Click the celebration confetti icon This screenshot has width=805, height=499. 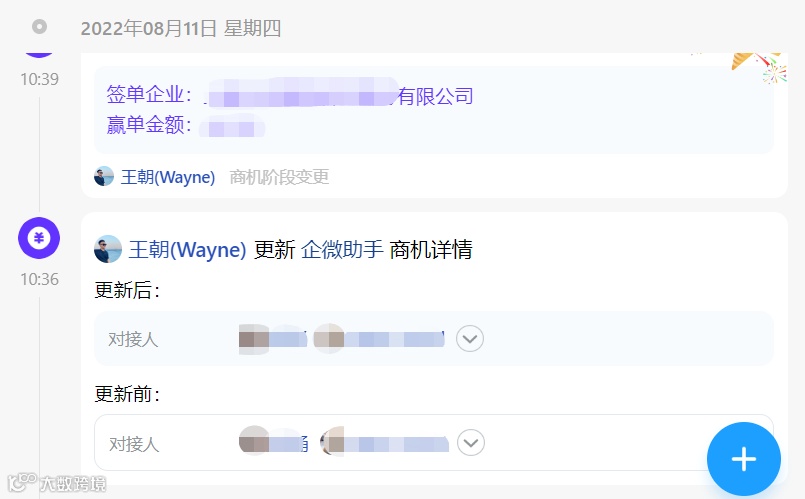759,67
